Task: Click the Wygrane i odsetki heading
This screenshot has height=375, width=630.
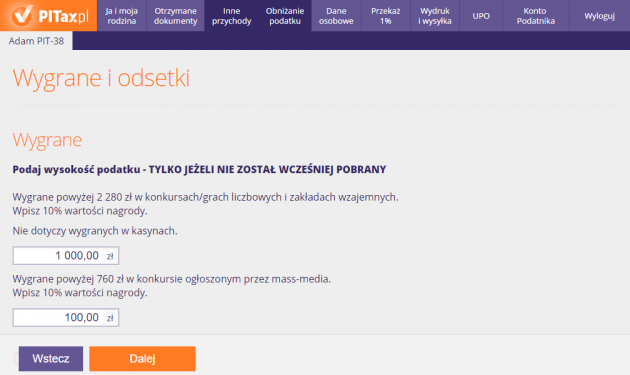Action: click(x=101, y=78)
